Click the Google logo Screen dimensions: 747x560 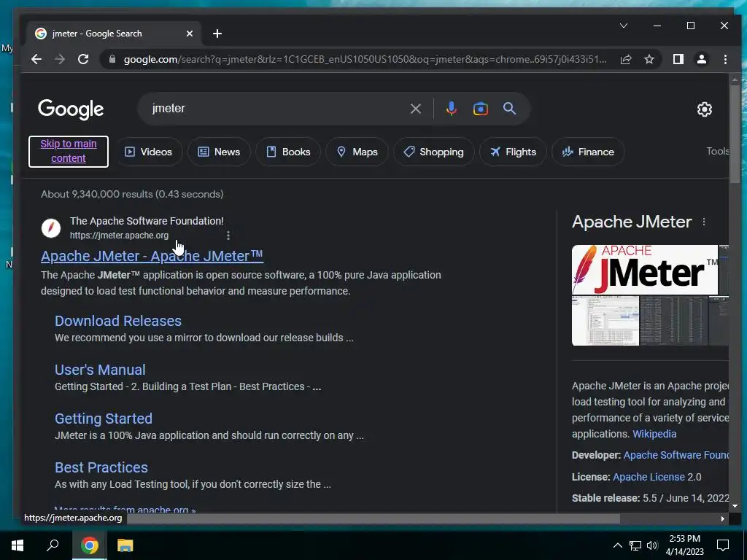coord(71,109)
